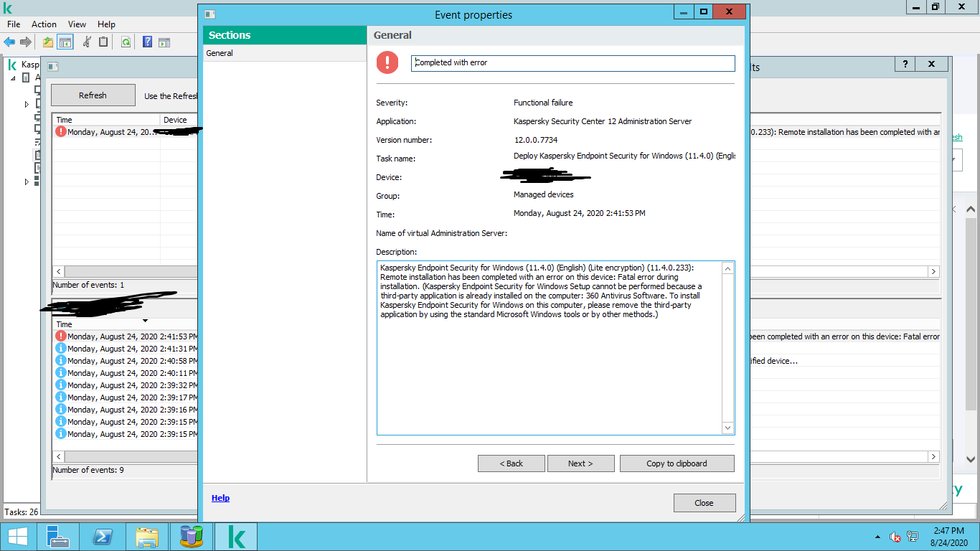Click the 'Completed with error' text field
Image resolution: width=980 pixels, height=551 pixels.
pyautogui.click(x=573, y=63)
